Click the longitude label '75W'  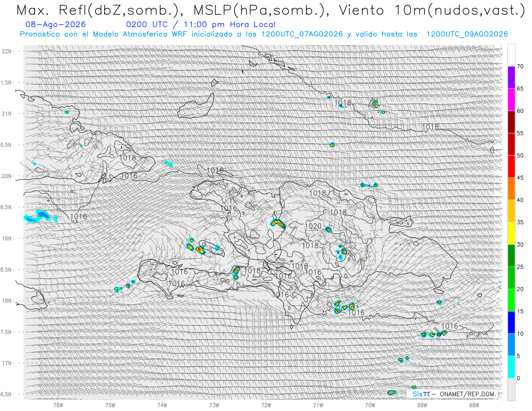110,405
